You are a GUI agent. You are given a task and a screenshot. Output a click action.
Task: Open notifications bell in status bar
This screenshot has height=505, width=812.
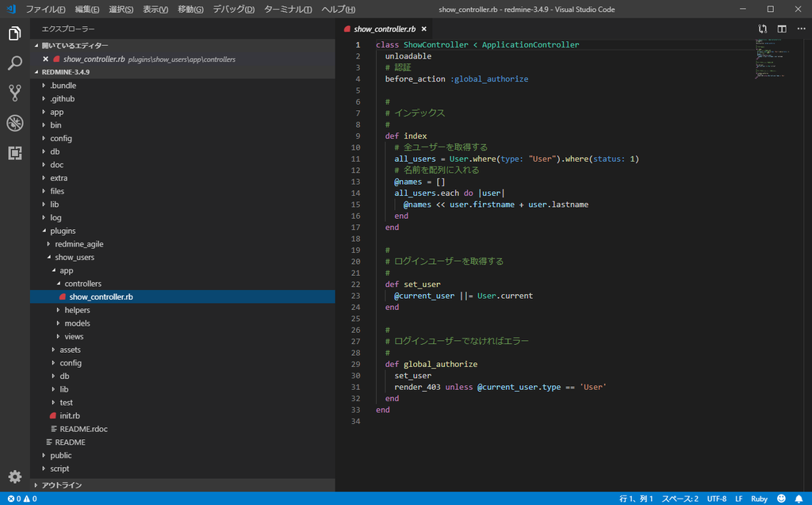799,499
